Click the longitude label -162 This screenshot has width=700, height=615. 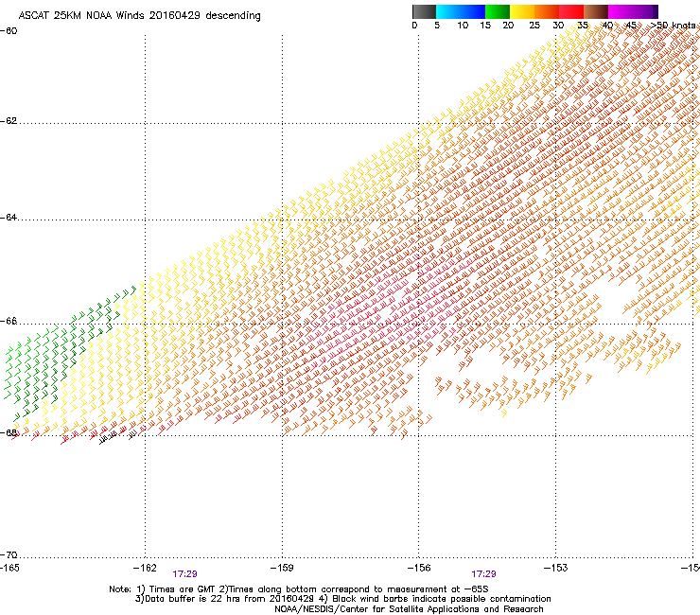tap(145, 568)
